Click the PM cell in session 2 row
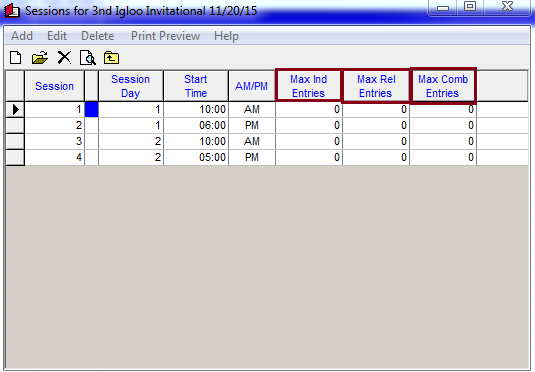 coord(252,126)
